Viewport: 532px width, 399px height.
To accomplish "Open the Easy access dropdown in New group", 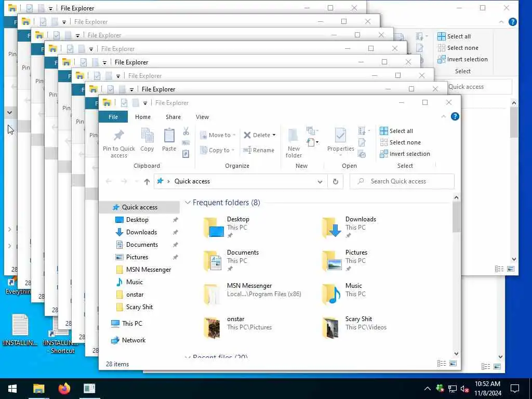I will [313, 142].
